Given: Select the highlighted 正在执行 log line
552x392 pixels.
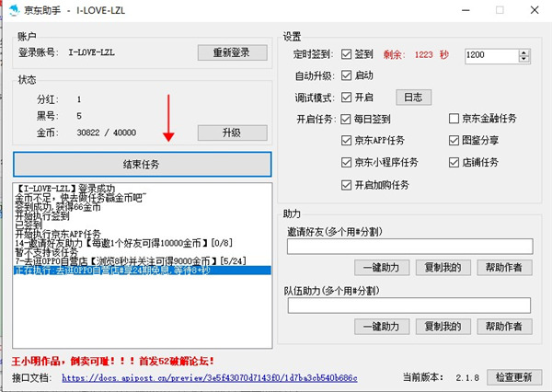Looking at the screenshot, I should pos(143,271).
